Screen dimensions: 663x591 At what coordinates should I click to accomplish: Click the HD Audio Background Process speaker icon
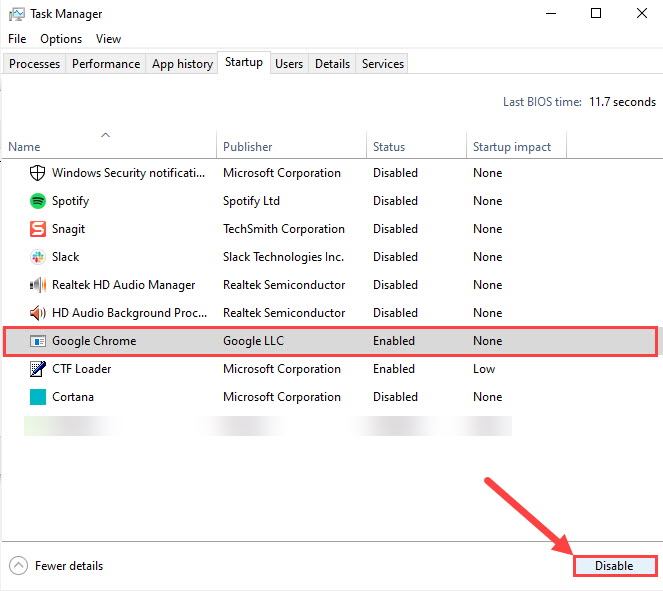coord(38,313)
